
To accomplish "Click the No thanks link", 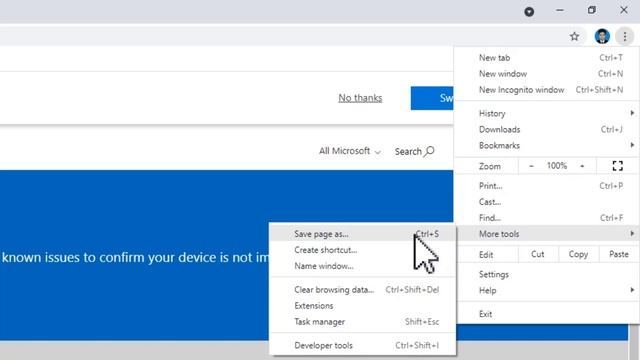I will point(360,98).
